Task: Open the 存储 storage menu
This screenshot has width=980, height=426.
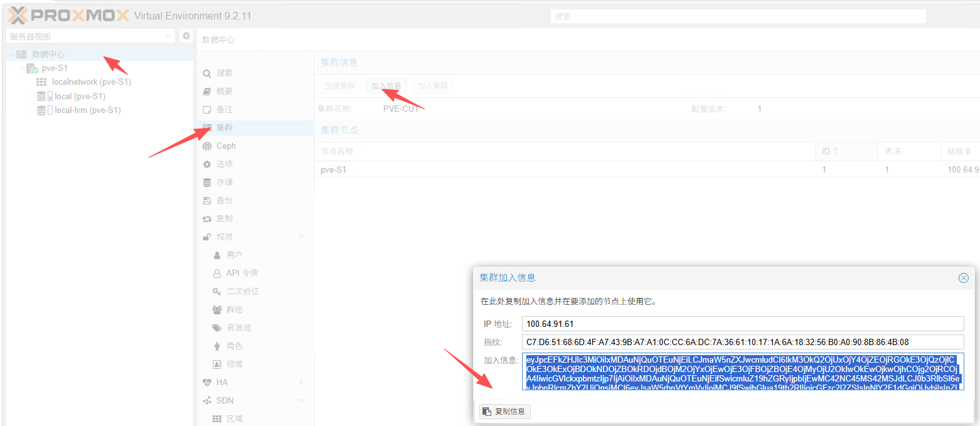Action: pyautogui.click(x=224, y=183)
